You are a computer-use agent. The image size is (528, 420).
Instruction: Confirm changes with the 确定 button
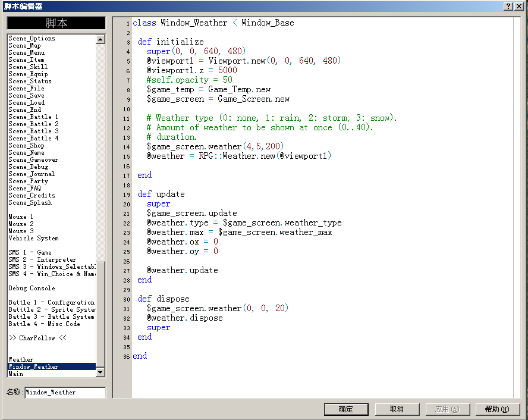[346, 409]
